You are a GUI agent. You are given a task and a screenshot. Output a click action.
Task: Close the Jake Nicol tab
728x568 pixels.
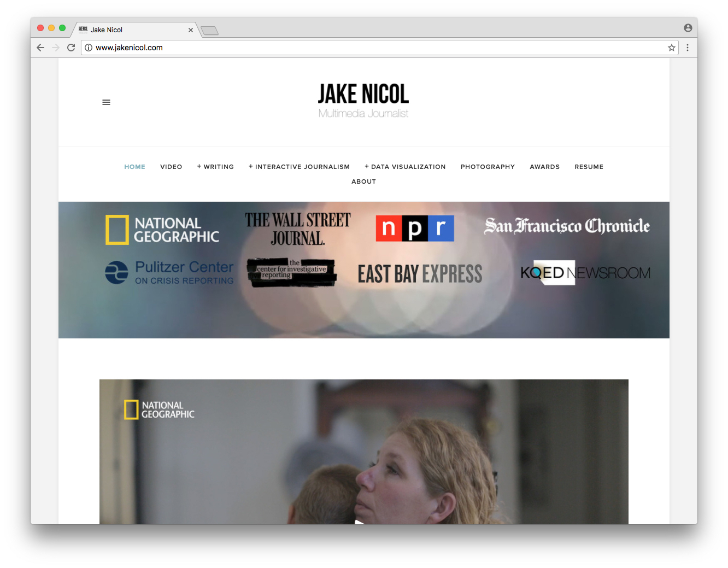point(191,30)
